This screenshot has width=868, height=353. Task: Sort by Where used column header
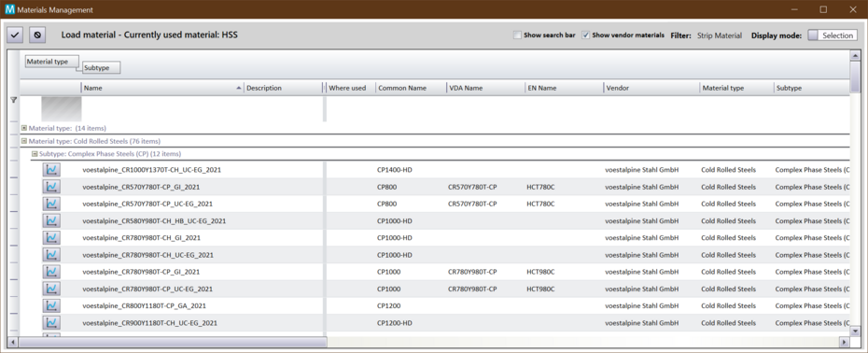tap(350, 88)
